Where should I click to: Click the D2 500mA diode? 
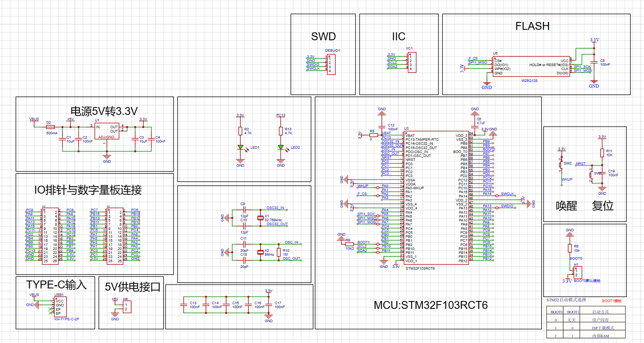click(50, 127)
